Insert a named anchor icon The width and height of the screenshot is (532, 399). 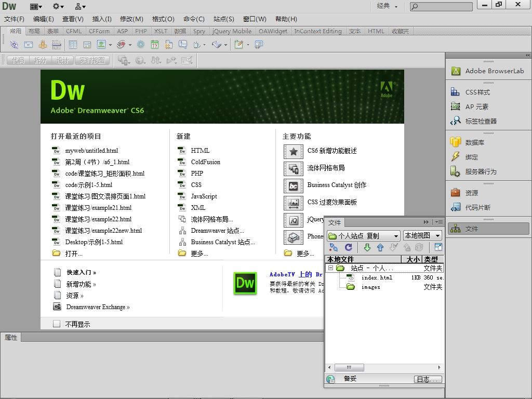[x=43, y=45]
